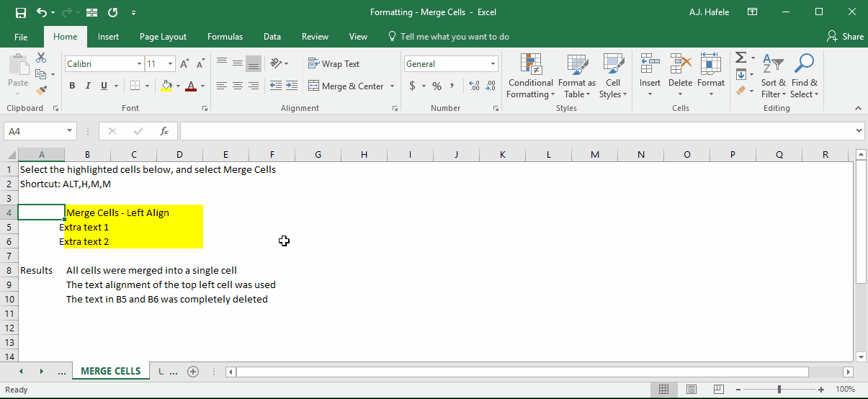Adjust the zoom slider in status bar
This screenshot has height=399, width=868.
779,389
